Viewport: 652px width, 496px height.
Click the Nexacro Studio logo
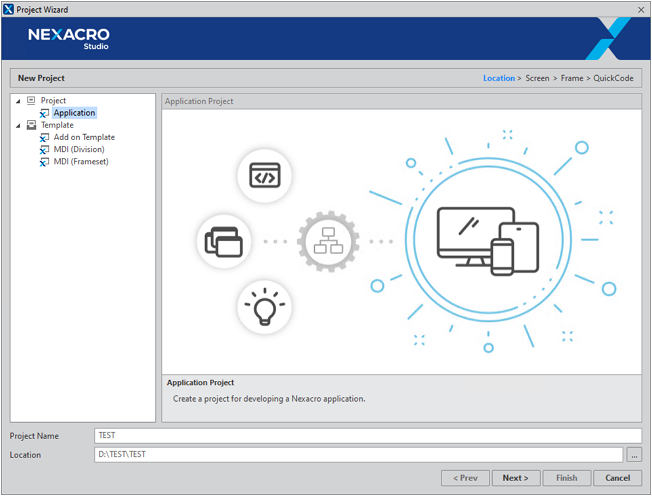[x=69, y=38]
